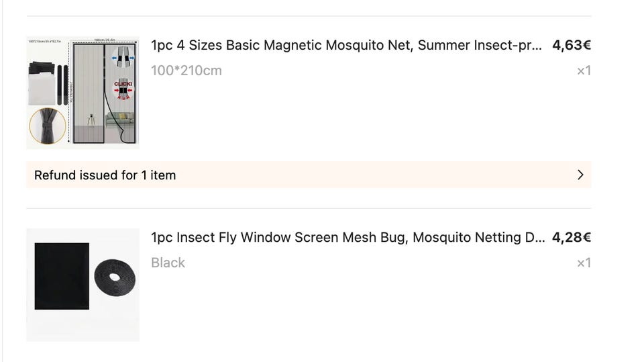Click the ×1 quantity beside the Black item

coord(584,263)
